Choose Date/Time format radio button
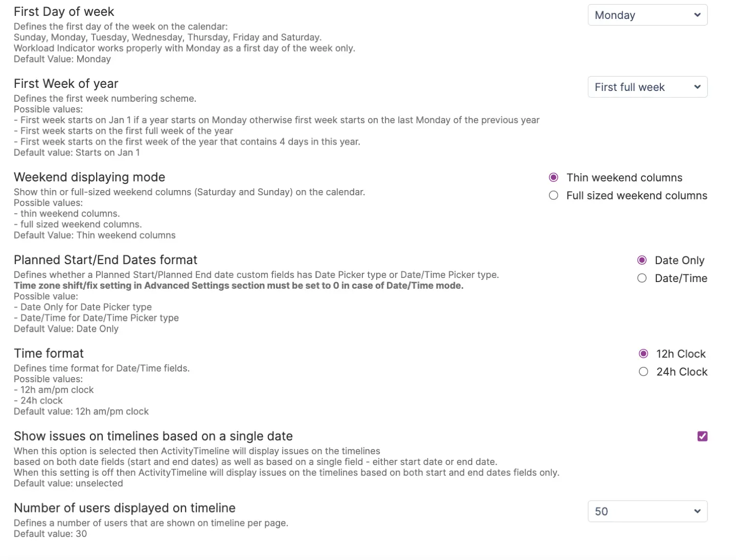The height and width of the screenshot is (560, 736). pyautogui.click(x=642, y=278)
